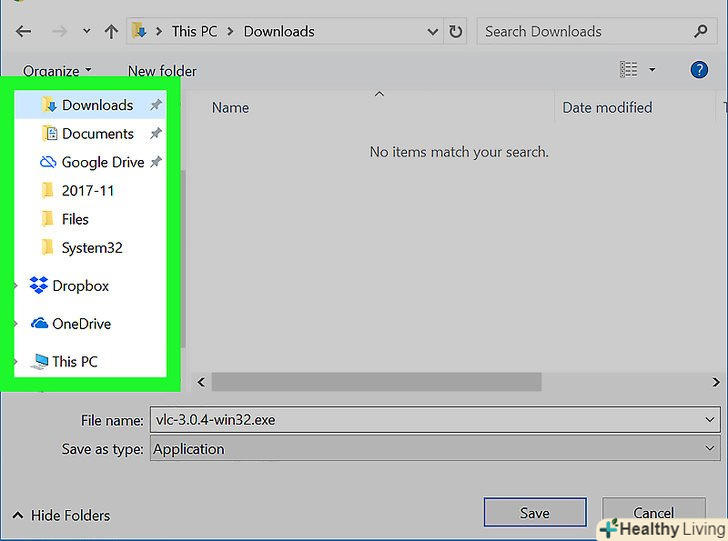Open the File name dropdown arrow
The image size is (728, 541).
(x=710, y=420)
